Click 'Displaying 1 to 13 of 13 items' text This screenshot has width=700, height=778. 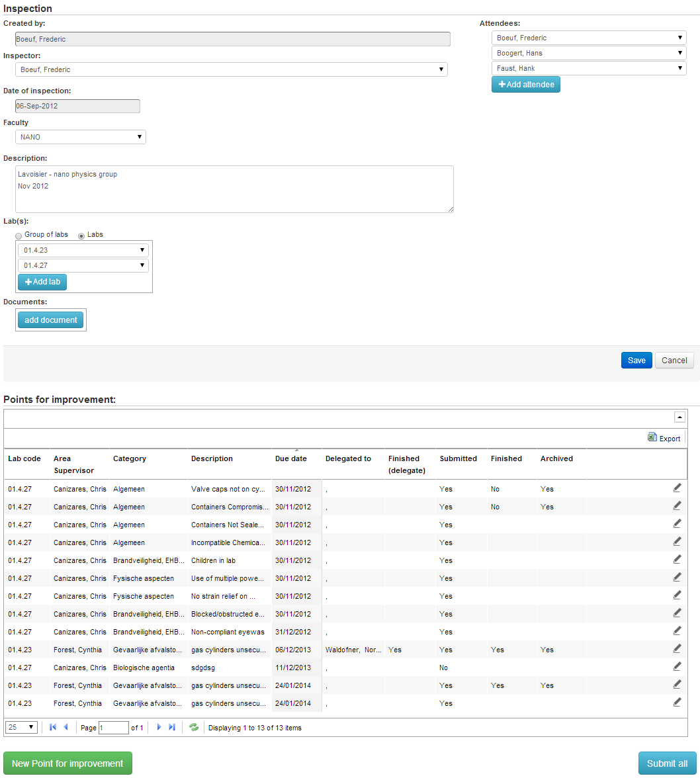coord(255,728)
